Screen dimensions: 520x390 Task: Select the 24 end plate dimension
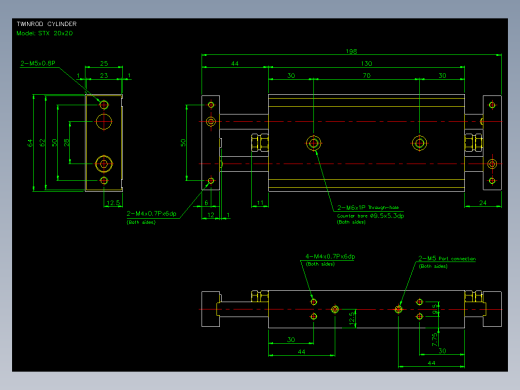click(x=483, y=202)
